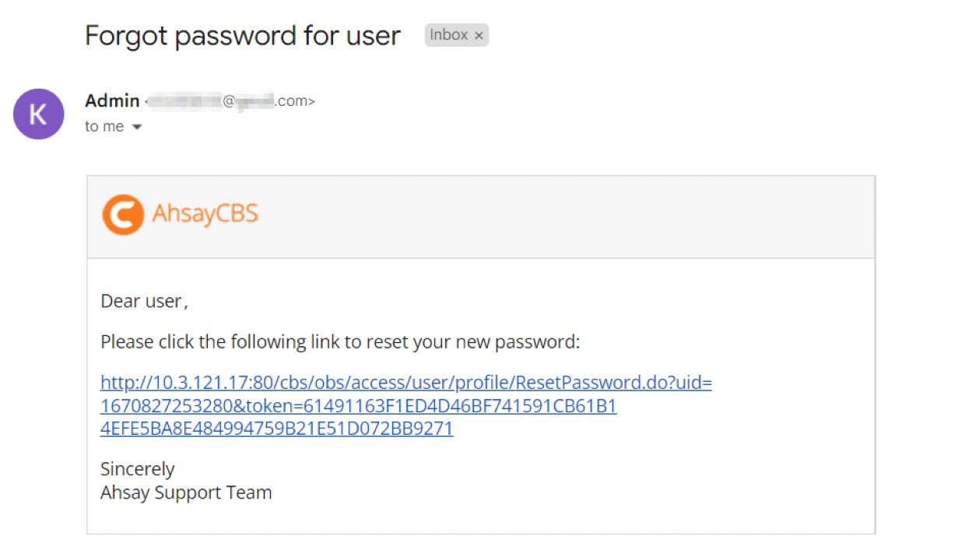Image resolution: width=972 pixels, height=560 pixels.
Task: Click the purple K sender avatar
Action: pos(38,114)
